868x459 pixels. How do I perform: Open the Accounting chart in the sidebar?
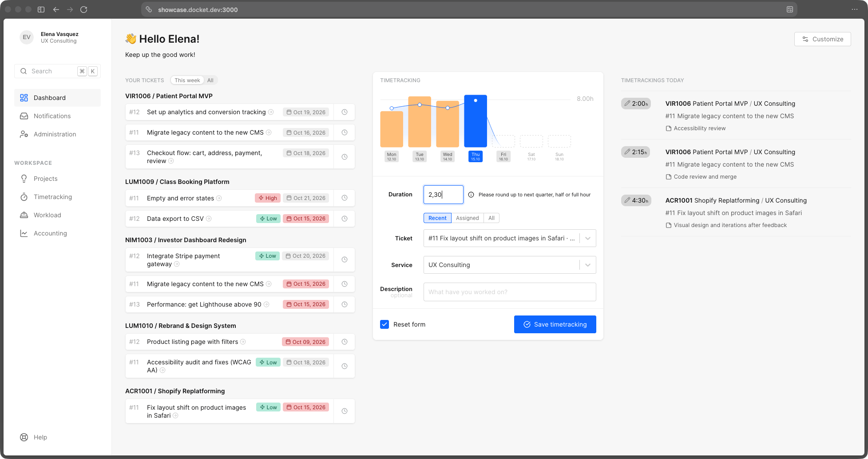(x=57, y=233)
